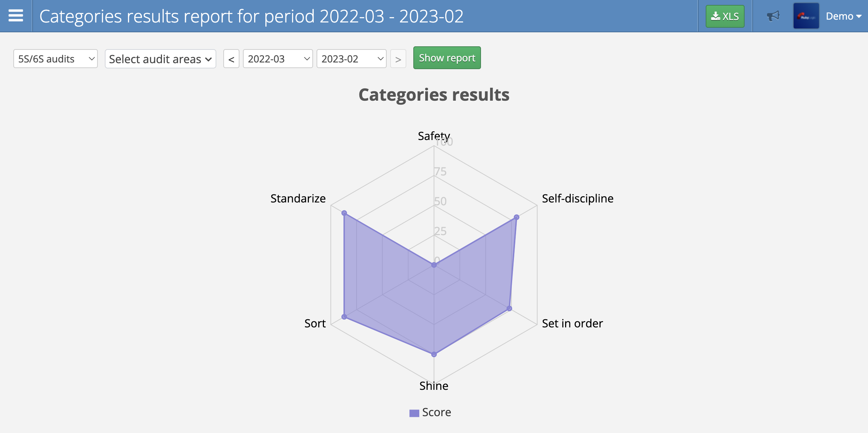Image resolution: width=868 pixels, height=433 pixels.
Task: Select the end period 2023-02 dropdown
Action: tap(351, 58)
